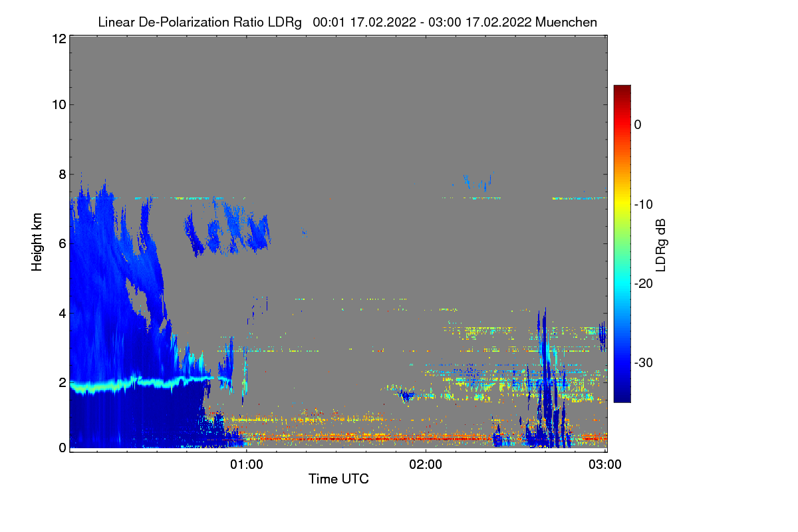Click the '03:00' time tick label
Viewport: 798px width, 532px height.
pos(604,465)
